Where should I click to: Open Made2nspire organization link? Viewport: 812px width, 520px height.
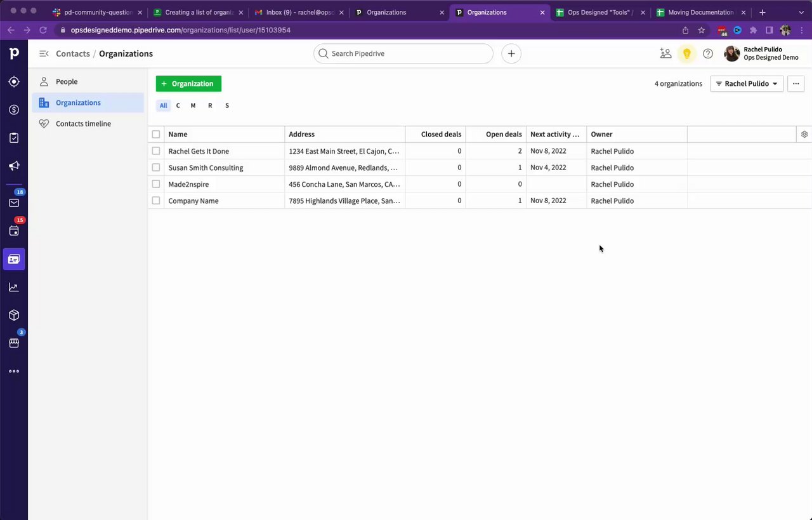pyautogui.click(x=188, y=184)
